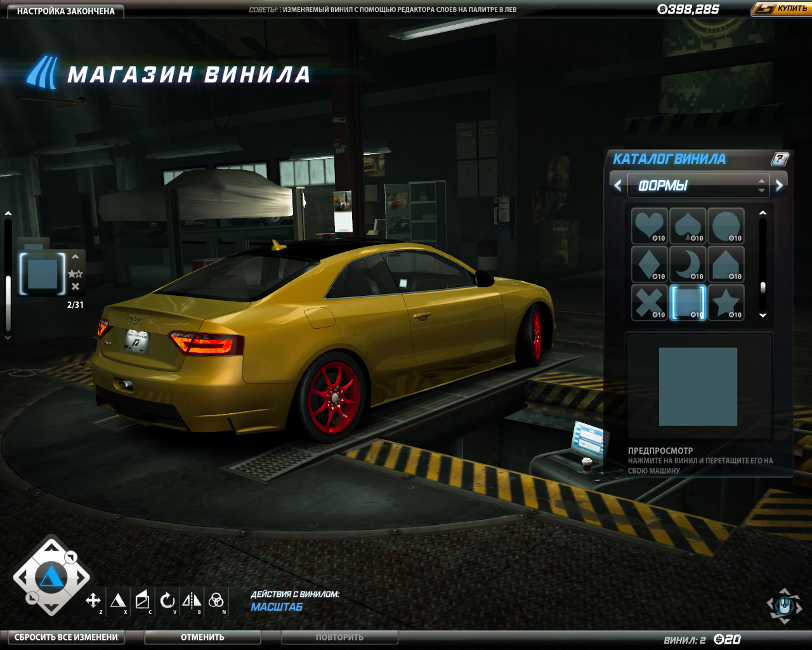
Task: Nudge vinyl down with control pad arrow
Action: coord(51,609)
